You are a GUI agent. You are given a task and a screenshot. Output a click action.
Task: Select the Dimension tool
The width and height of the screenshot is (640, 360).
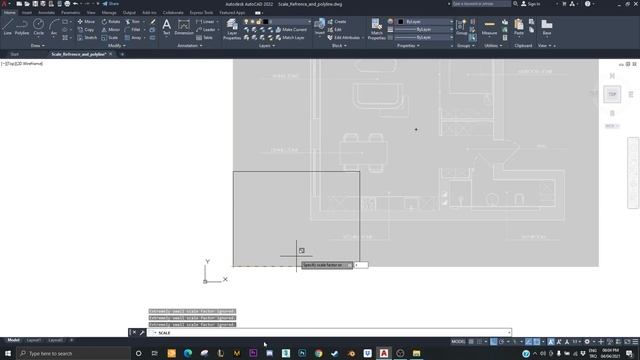[184, 27]
